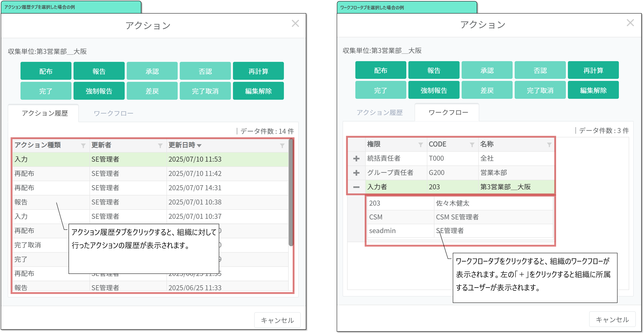Click filter icon in 更新日時 column

click(282, 146)
